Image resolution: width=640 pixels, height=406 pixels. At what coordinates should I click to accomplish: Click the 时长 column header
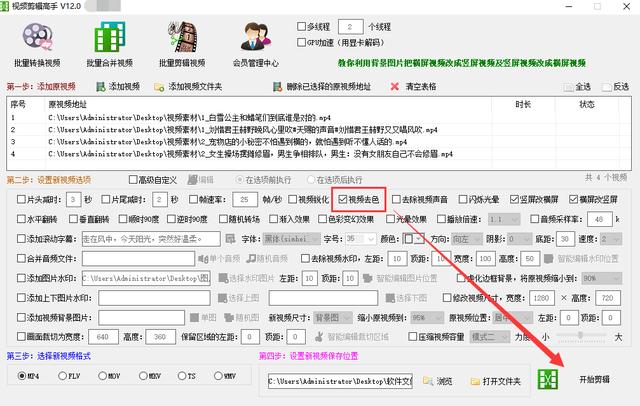coord(523,104)
